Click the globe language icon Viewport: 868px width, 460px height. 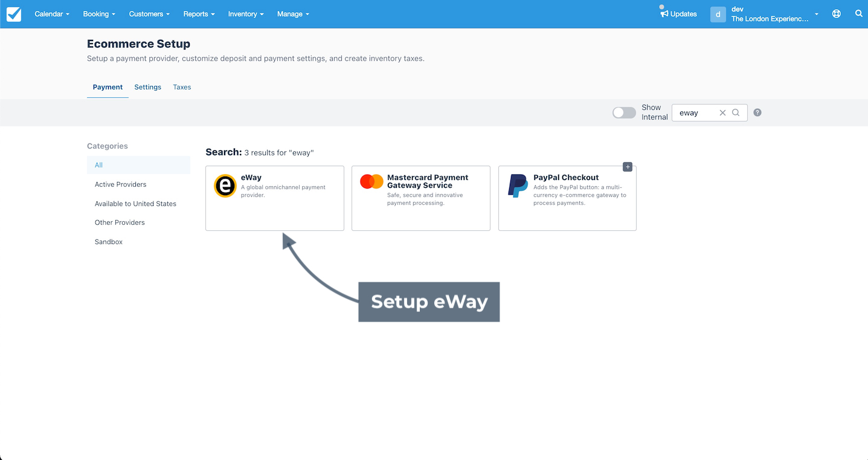837,14
